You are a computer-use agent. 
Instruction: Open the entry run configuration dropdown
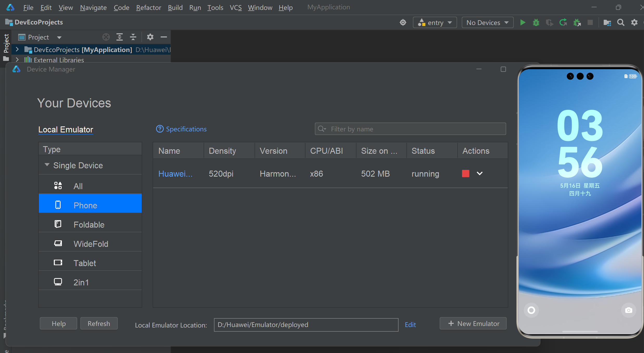[435, 23]
